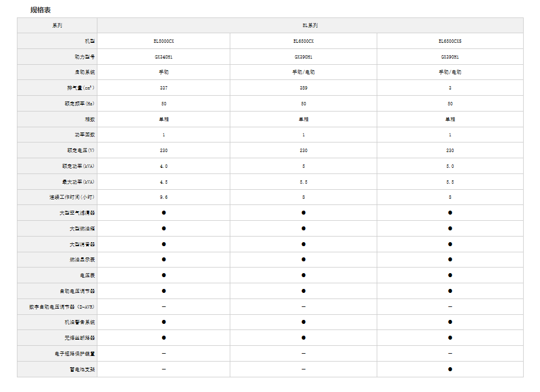
Task: Select the '大型燃油箱' row label
Action: click(x=82, y=229)
